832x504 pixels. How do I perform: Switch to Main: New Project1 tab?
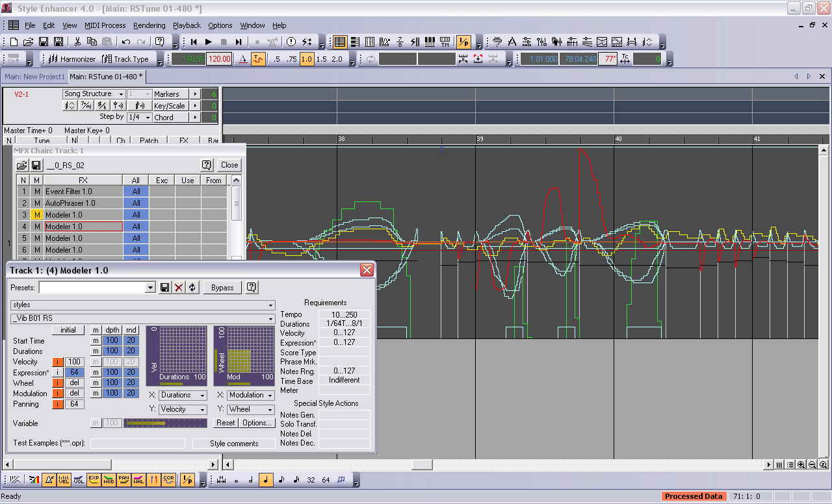point(34,77)
